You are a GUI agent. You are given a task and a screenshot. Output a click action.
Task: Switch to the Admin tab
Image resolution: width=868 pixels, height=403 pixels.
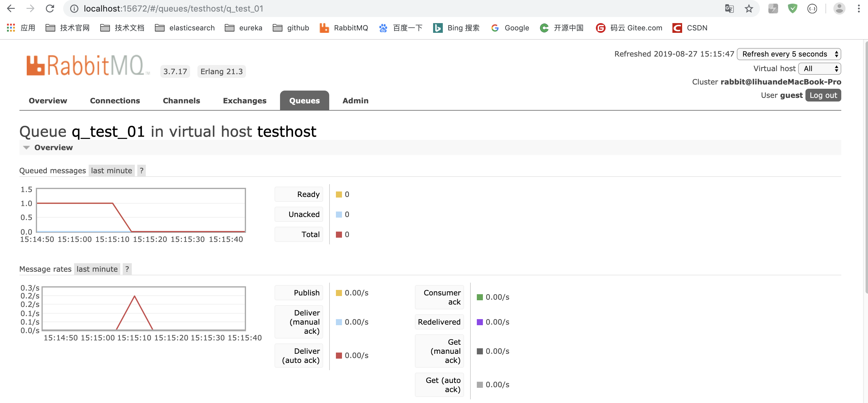click(355, 101)
